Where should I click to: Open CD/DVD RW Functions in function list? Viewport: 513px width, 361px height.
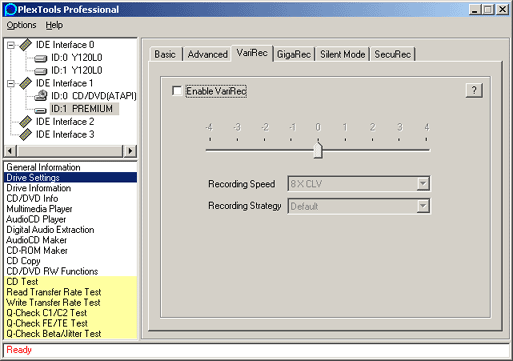click(70, 271)
